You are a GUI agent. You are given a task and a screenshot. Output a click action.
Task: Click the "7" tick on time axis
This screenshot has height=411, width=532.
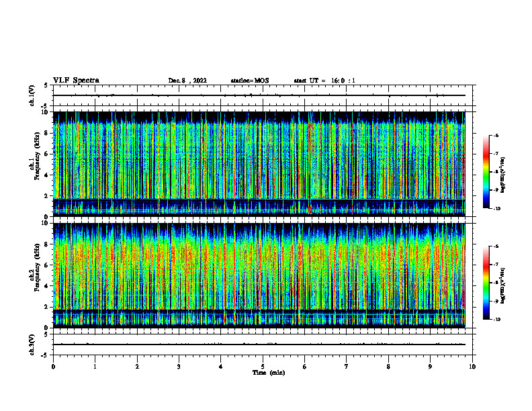coord(347,367)
